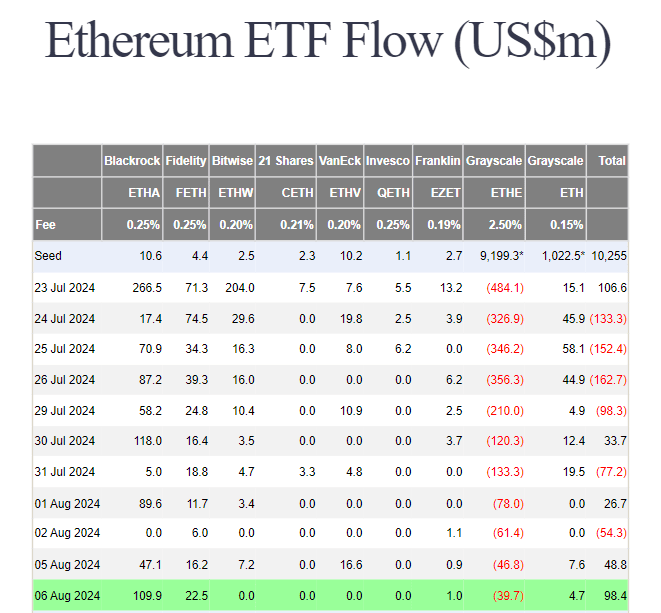Select the QETH ticker cell
The image size is (661, 613).
pyautogui.click(x=396, y=192)
